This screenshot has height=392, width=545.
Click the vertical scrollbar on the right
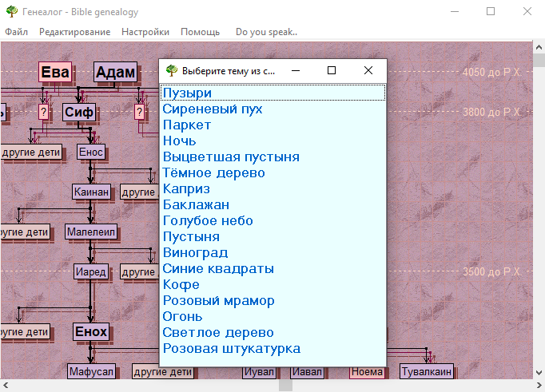click(539, 200)
